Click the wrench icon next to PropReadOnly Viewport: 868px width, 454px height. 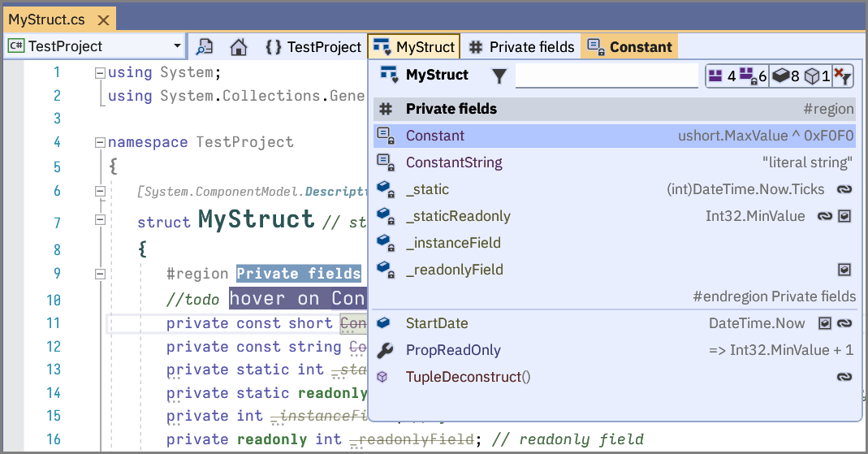click(x=386, y=350)
